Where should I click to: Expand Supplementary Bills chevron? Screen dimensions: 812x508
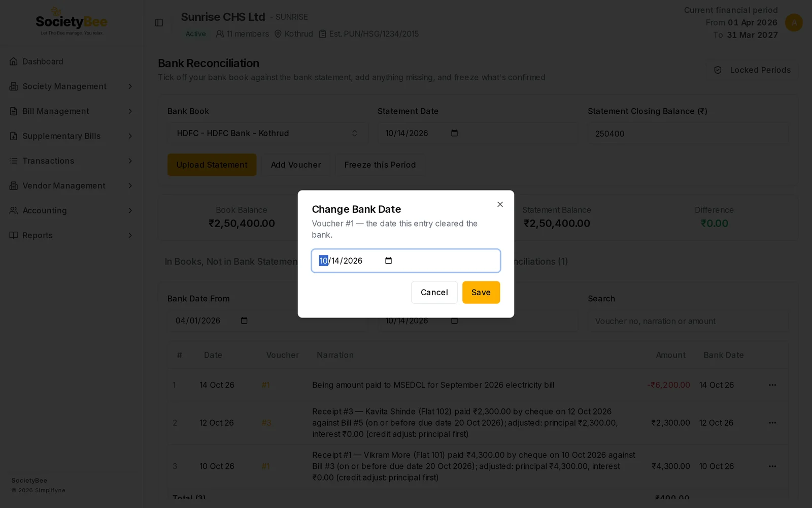[130, 136]
